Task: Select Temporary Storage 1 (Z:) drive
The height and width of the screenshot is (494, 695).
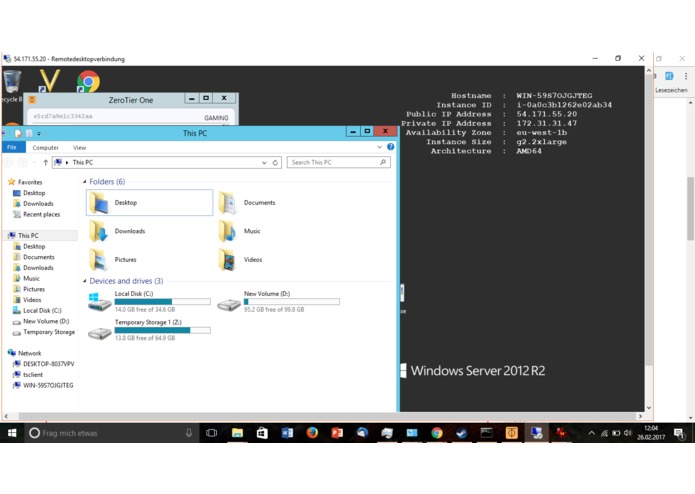Action: click(149, 330)
